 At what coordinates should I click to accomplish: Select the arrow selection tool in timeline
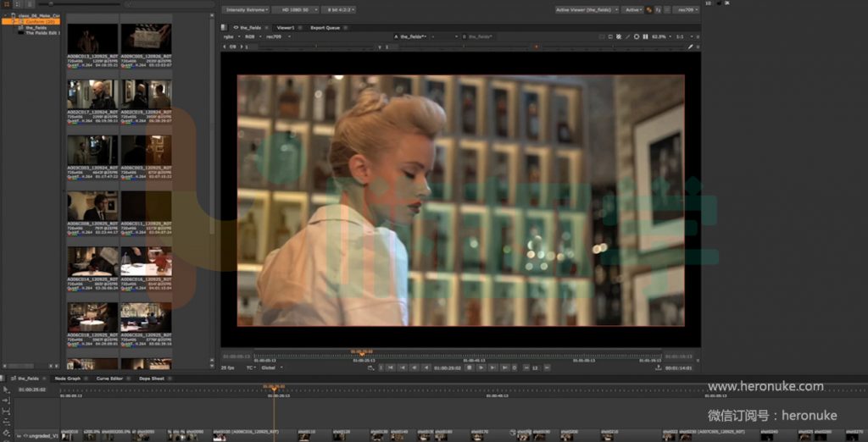tap(6, 390)
